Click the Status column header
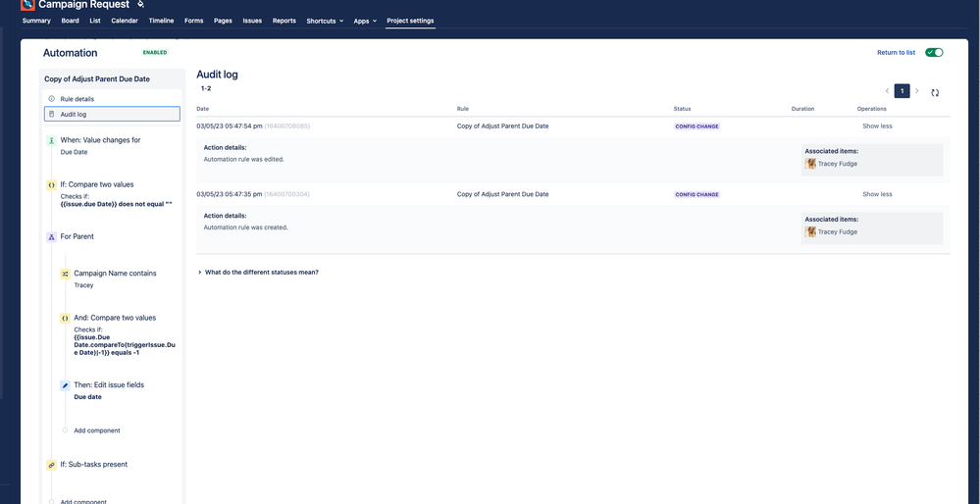The height and width of the screenshot is (504, 980). click(682, 109)
